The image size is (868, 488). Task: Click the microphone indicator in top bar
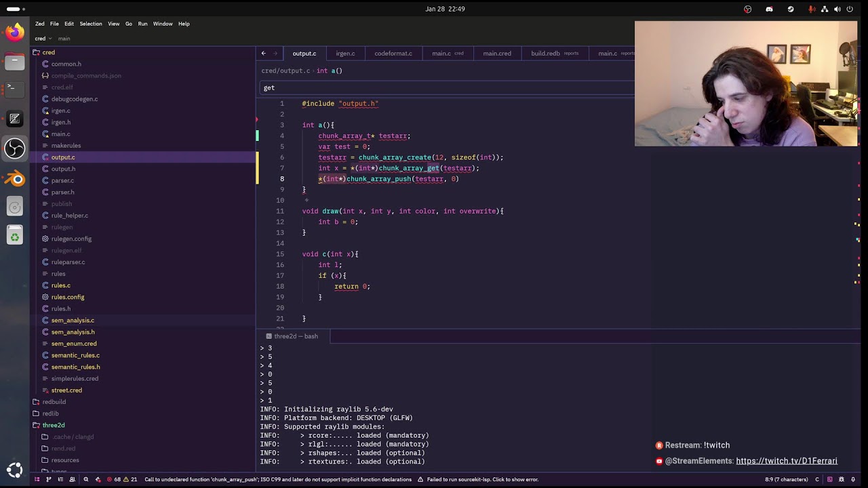coord(812,9)
